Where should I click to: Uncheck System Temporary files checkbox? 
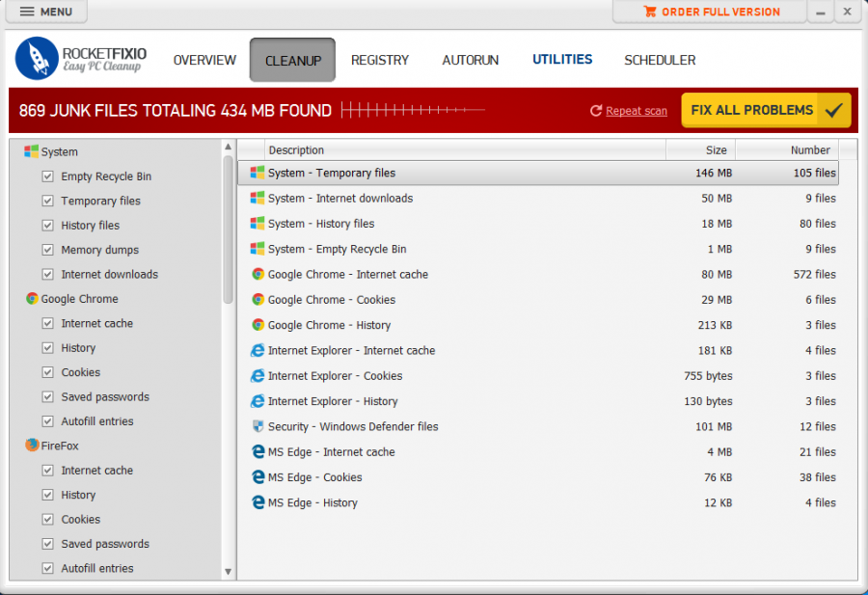click(47, 201)
